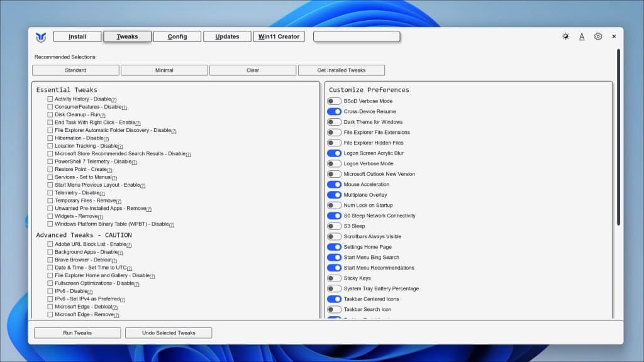Show help for Hibernation - Disable tweak
The width and height of the screenshot is (644, 362).
click(x=106, y=139)
